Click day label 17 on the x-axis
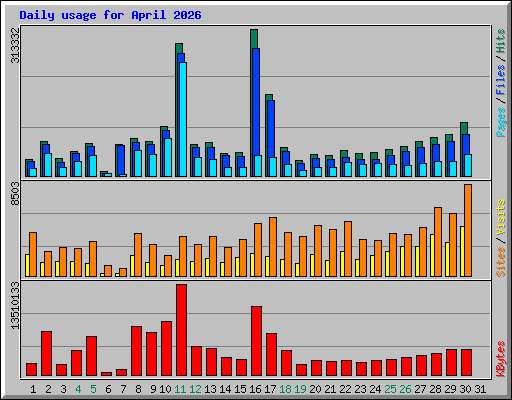512x400 pixels. pyautogui.click(x=270, y=389)
